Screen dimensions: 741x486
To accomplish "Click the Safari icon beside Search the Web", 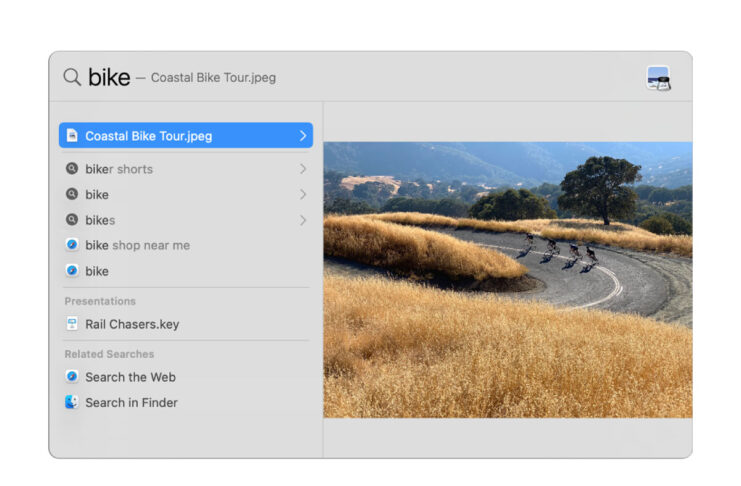I will click(x=72, y=376).
